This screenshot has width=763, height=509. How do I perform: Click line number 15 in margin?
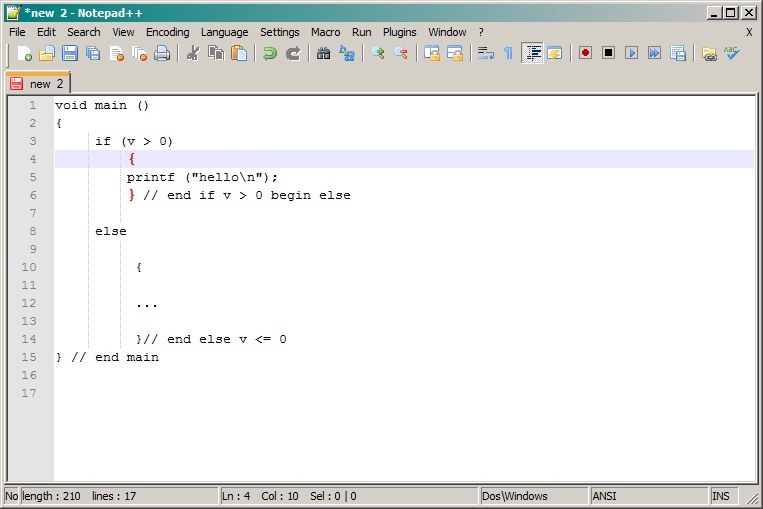29,357
